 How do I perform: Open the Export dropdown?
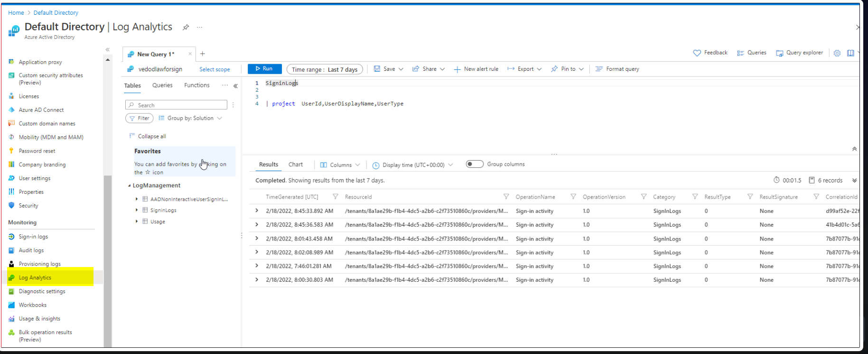coord(524,69)
